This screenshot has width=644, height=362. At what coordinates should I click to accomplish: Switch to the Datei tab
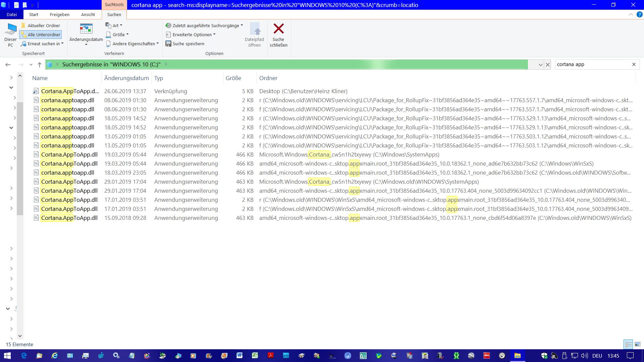click(x=12, y=14)
